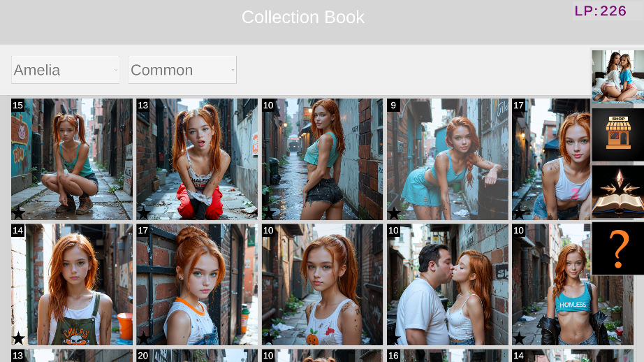Click the star icon on card 15
644x362 pixels.
pyautogui.click(x=18, y=213)
